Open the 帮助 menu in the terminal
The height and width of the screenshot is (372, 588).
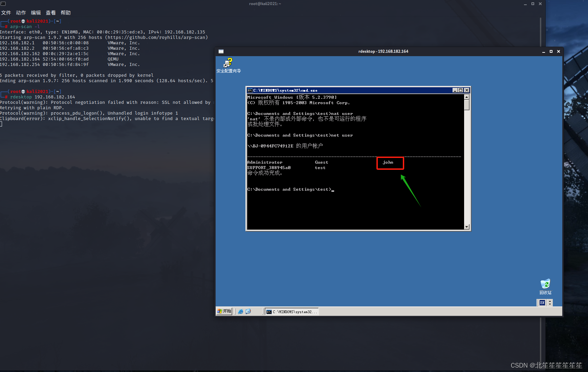(66, 13)
